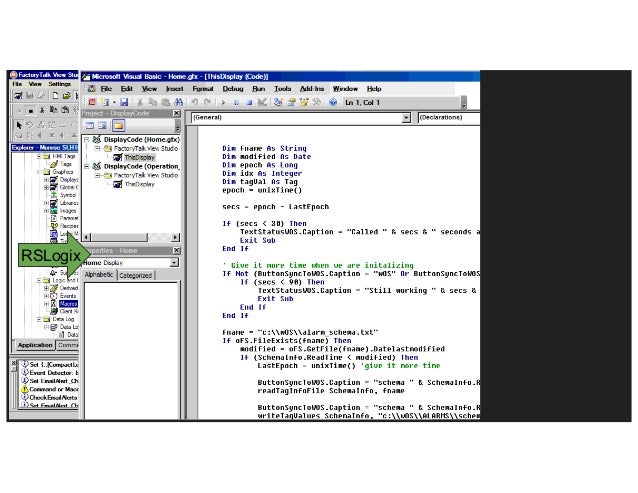Switch to the Categorized properties tab
The height and width of the screenshot is (493, 638).
click(136, 275)
